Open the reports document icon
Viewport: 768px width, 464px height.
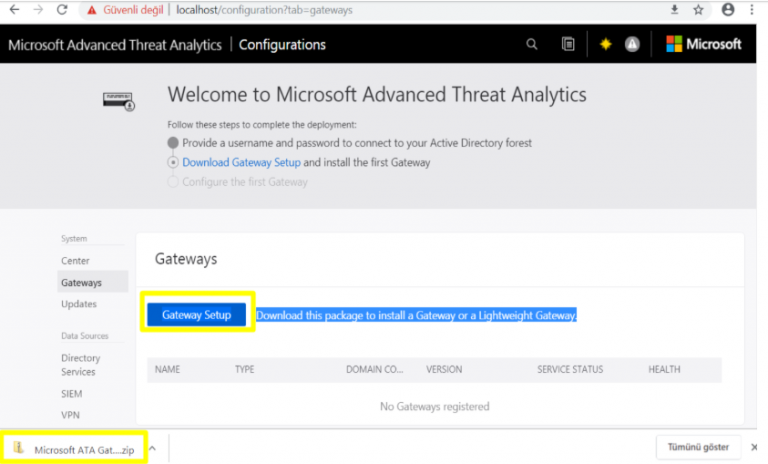[568, 44]
